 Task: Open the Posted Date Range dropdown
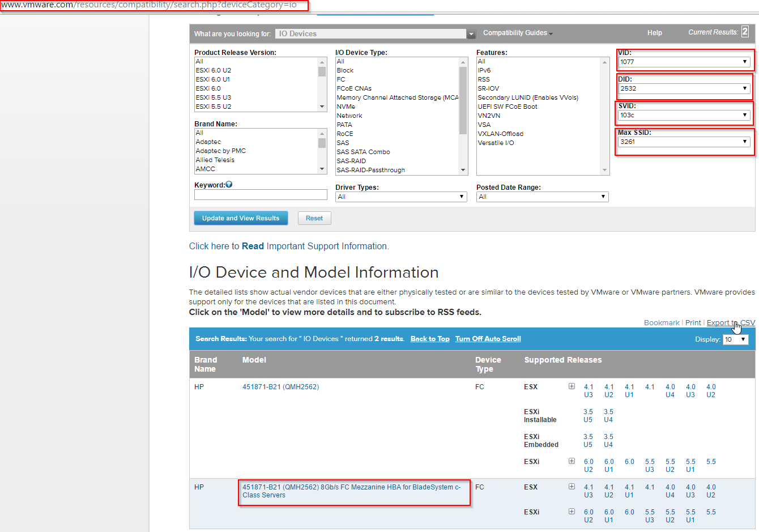click(x=542, y=197)
